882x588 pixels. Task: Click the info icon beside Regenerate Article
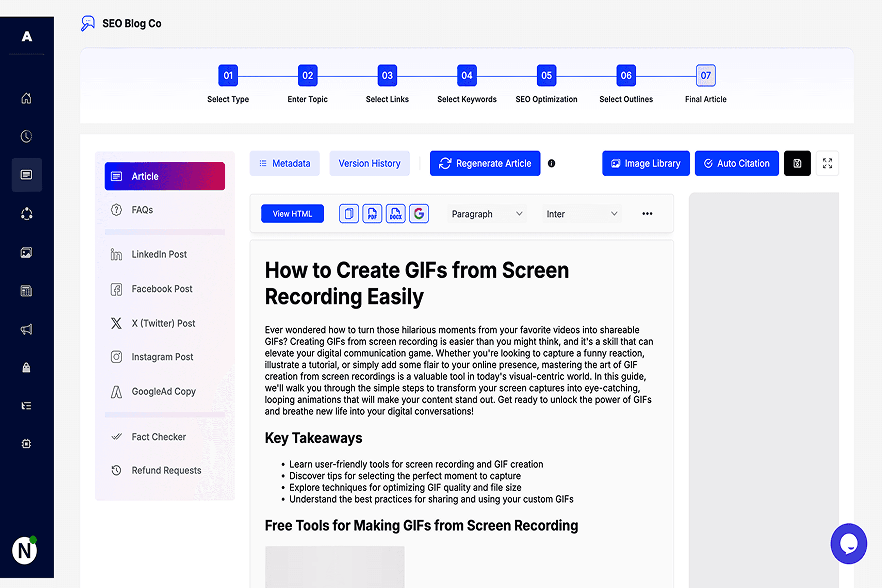pos(551,163)
